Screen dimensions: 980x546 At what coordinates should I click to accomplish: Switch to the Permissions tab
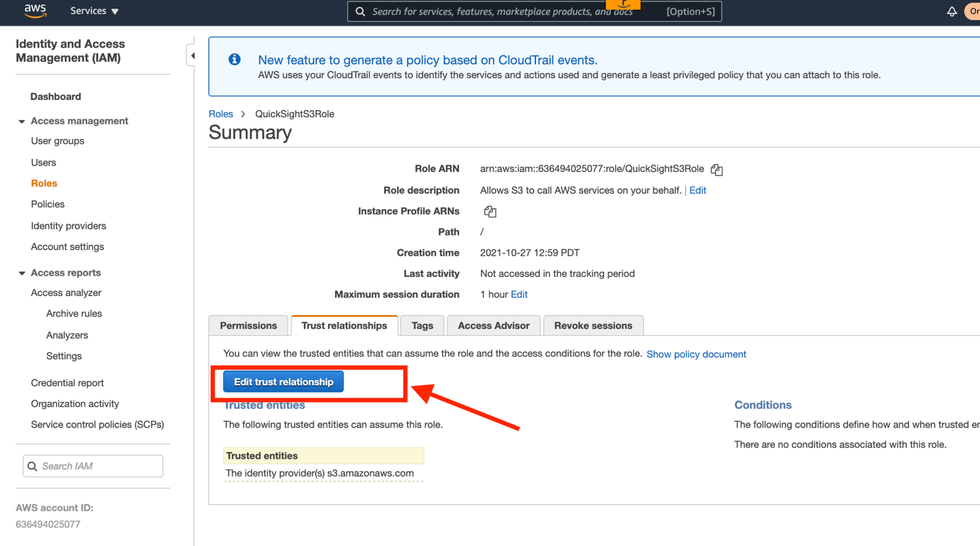point(249,326)
